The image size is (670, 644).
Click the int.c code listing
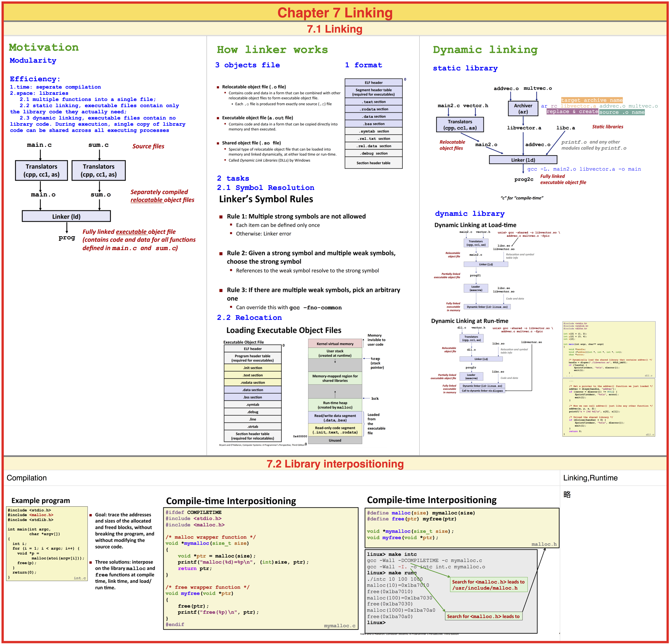coord(47,543)
